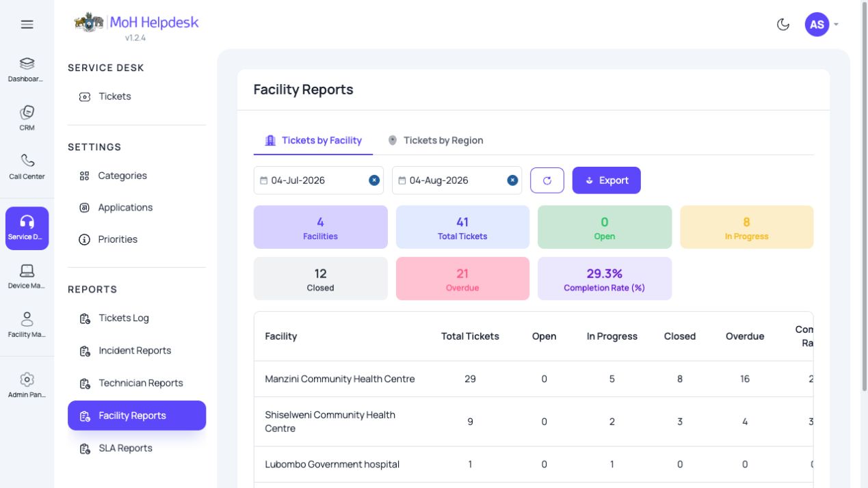This screenshot has height=488, width=868.
Task: Switch to Tickets by Region tab
Action: (x=435, y=140)
